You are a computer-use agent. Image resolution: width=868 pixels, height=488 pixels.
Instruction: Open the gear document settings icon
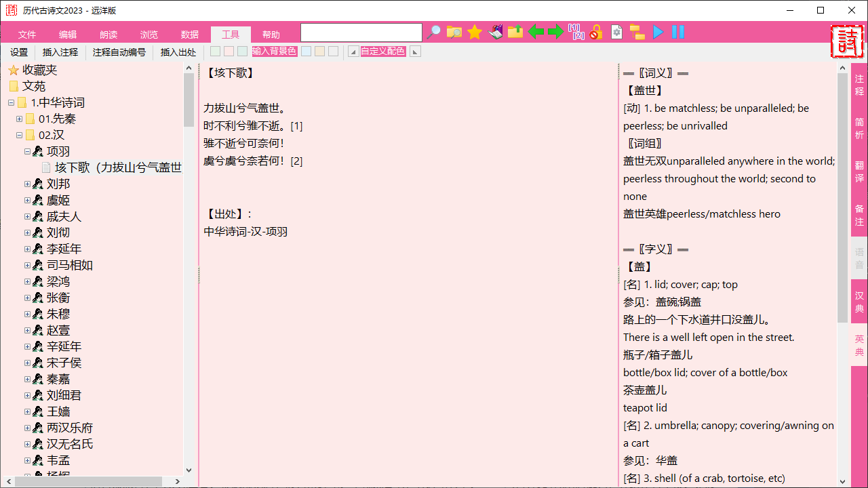[x=616, y=32]
